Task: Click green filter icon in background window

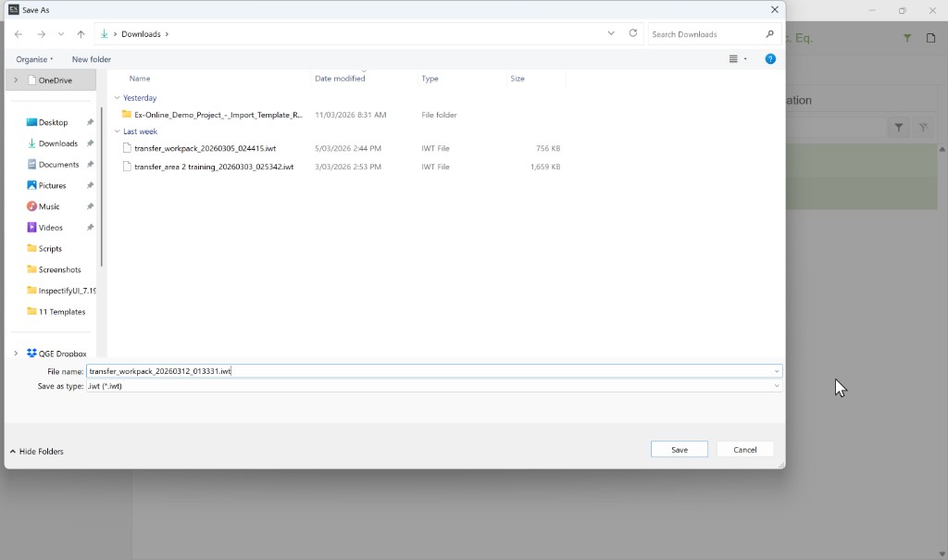Action: [x=907, y=38]
